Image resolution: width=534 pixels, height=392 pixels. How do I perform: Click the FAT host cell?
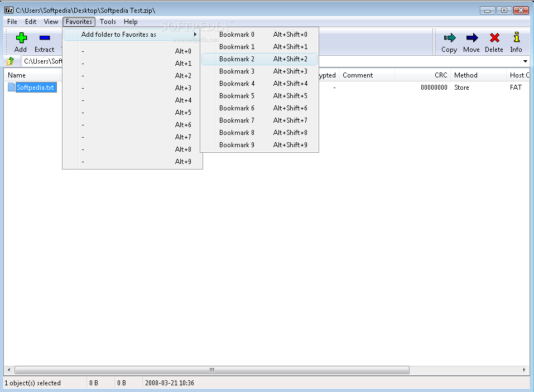(x=516, y=88)
